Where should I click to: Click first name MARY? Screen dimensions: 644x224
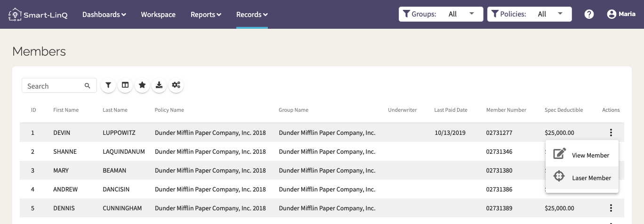[61, 170]
